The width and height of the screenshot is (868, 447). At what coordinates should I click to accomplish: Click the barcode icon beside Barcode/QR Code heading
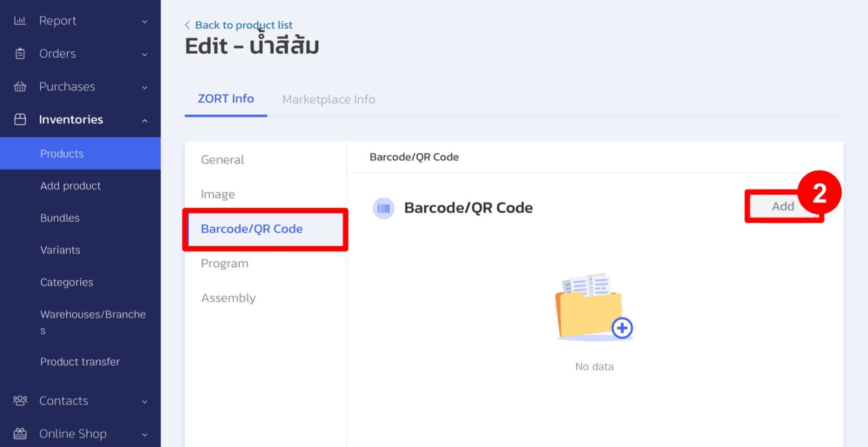[x=384, y=208]
